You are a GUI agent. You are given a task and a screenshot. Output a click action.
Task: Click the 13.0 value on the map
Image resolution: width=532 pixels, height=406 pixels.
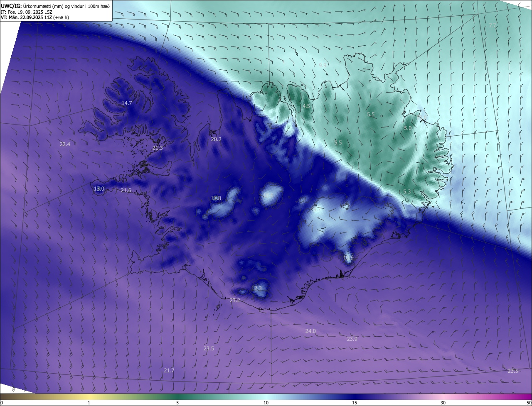[99, 188]
